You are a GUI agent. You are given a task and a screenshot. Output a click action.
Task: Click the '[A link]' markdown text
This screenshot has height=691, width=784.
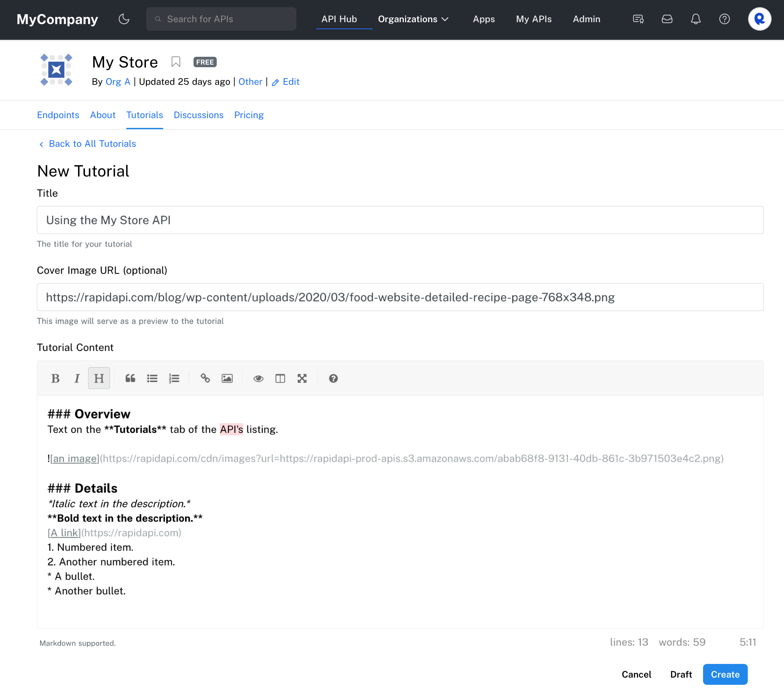[64, 533]
